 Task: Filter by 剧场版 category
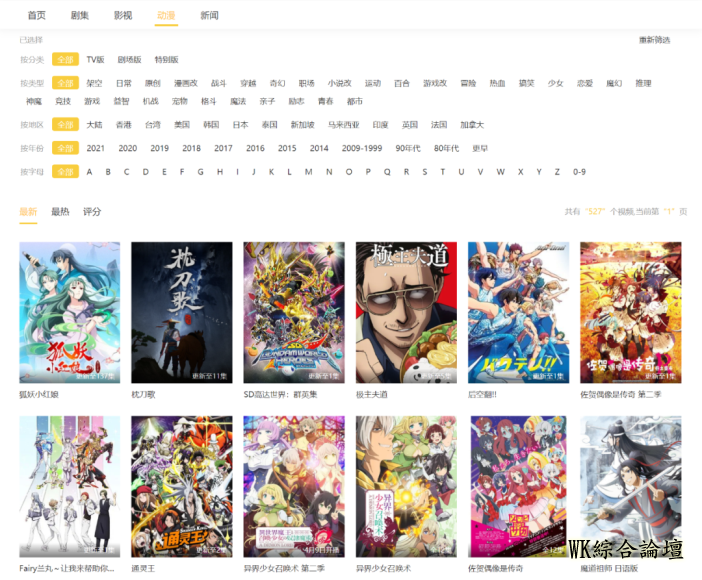click(x=129, y=60)
